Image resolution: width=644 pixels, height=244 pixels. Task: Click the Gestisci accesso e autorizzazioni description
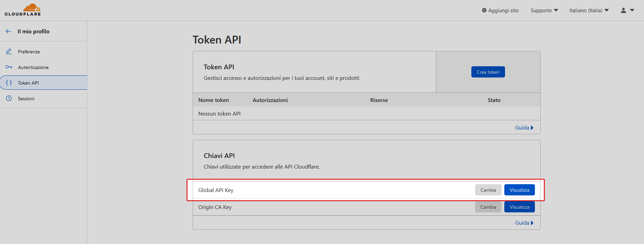(281, 78)
